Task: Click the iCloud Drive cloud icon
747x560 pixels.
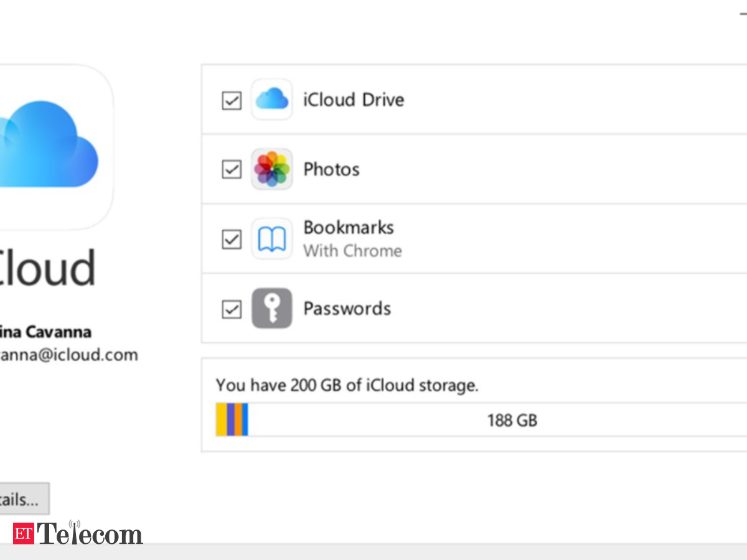Action: pyautogui.click(x=272, y=100)
